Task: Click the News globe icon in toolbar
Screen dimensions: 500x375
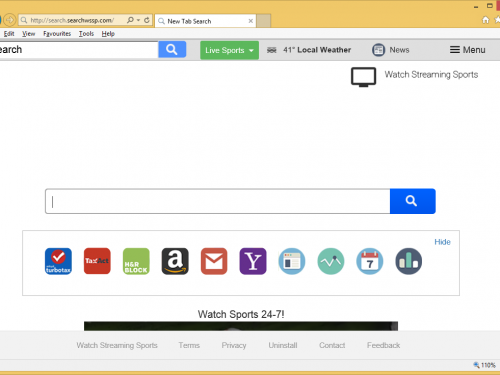Action: 378,50
